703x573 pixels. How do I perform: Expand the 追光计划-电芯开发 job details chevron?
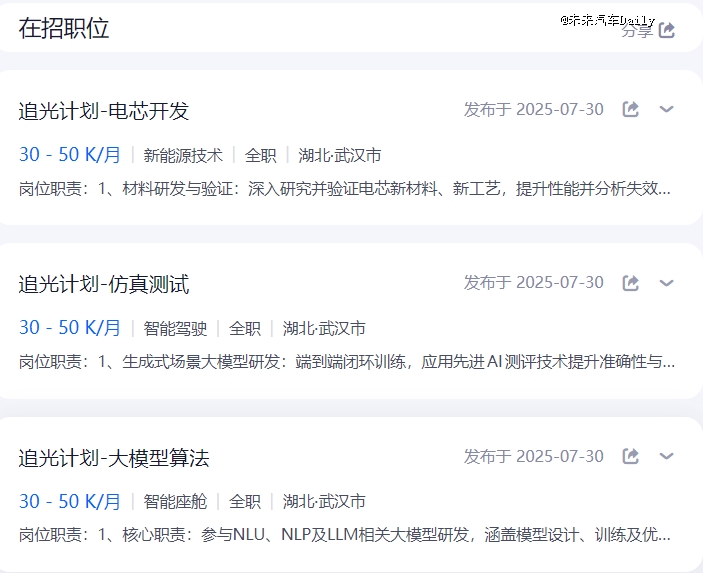[667, 109]
